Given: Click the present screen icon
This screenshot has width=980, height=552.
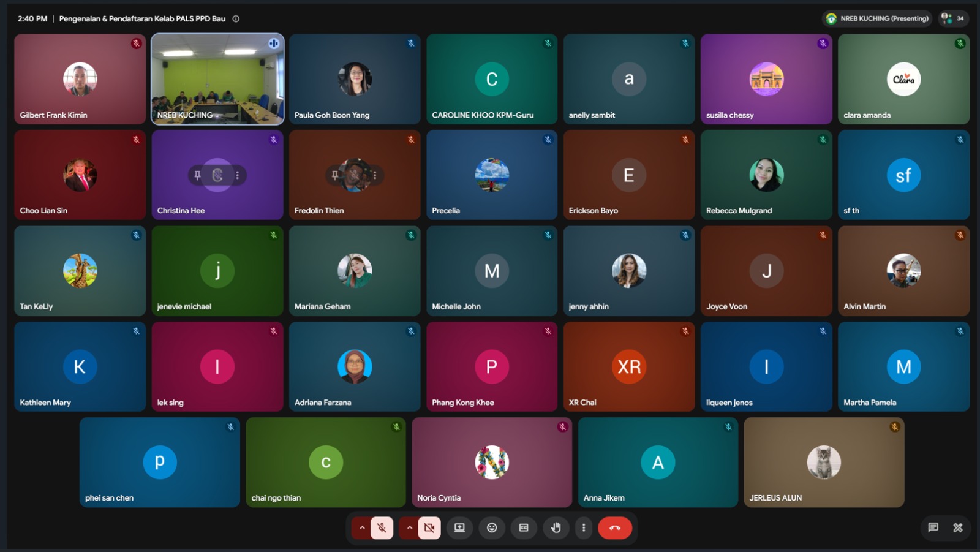Looking at the screenshot, I should (x=459, y=527).
